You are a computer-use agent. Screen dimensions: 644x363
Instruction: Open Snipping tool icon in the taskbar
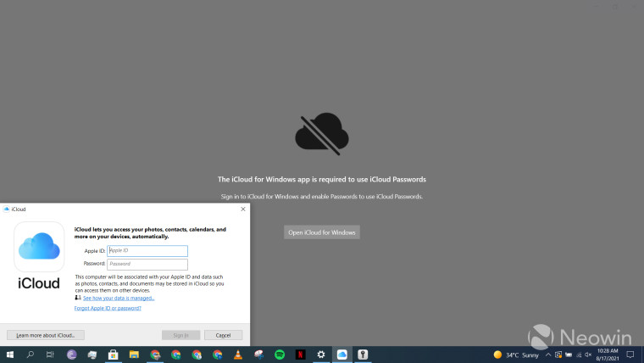click(x=258, y=355)
